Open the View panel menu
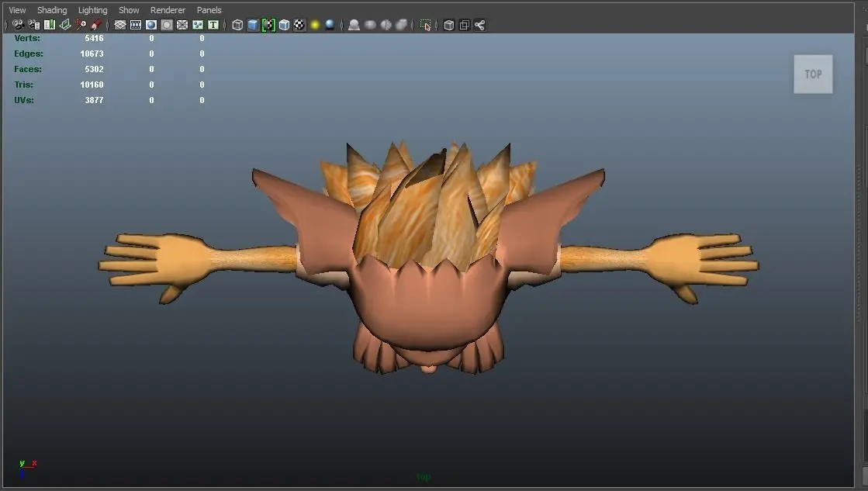 coord(17,10)
